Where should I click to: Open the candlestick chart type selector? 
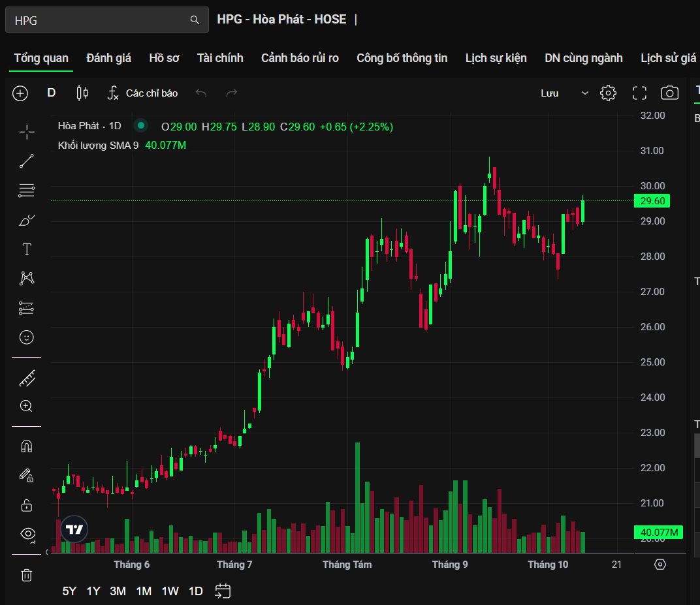pyautogui.click(x=82, y=93)
